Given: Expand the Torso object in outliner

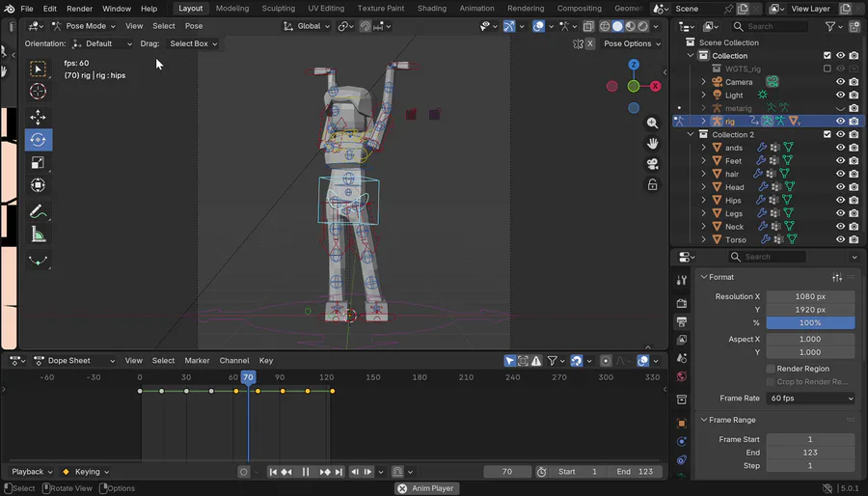Looking at the screenshot, I should [x=703, y=239].
